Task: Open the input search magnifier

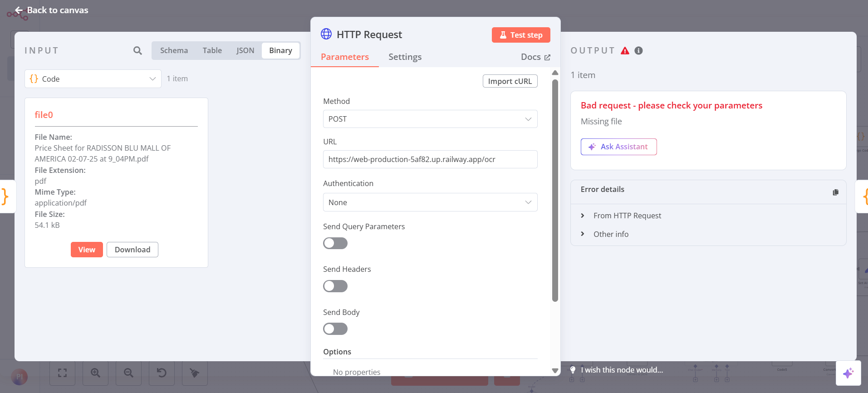Action: coord(137,51)
